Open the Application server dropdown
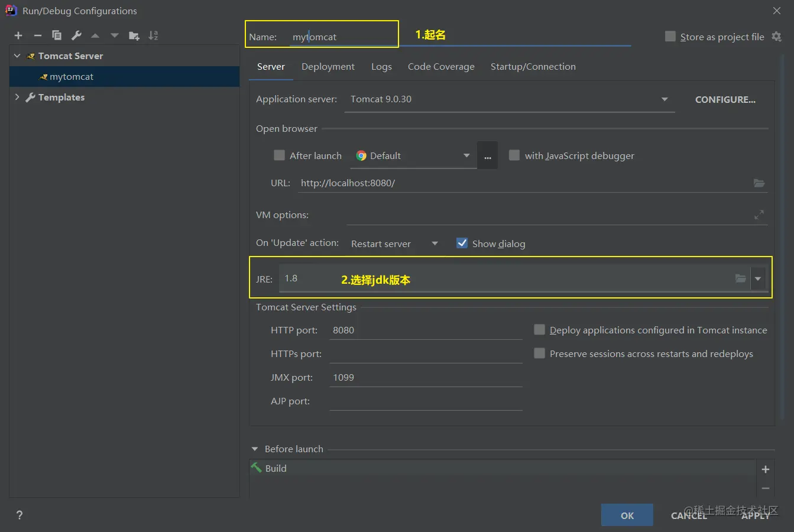The image size is (794, 532). (x=510, y=99)
